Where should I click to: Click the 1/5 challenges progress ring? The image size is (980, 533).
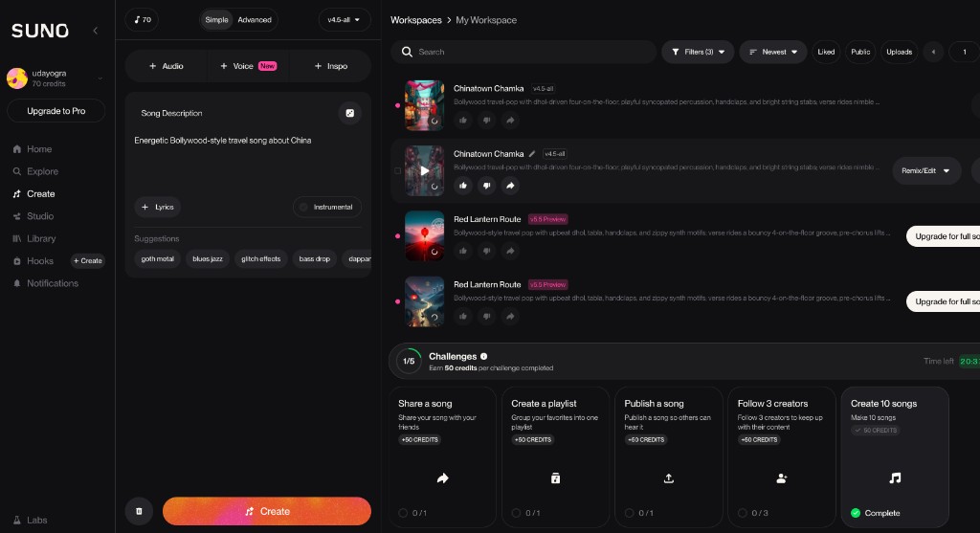click(409, 361)
